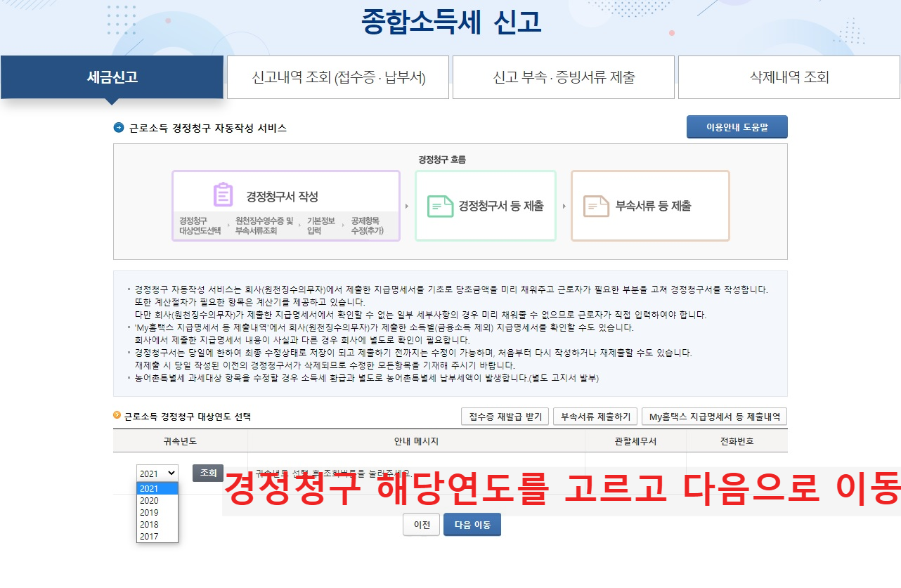Click the arrow icon beside 근로소득 경정청구 자동작성 서비스
The height and width of the screenshot is (588, 901).
coord(119,128)
